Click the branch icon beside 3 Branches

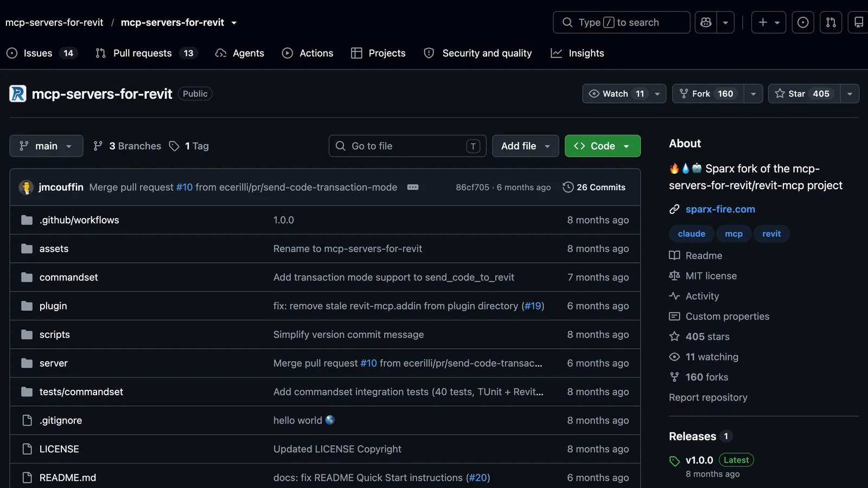click(x=98, y=146)
